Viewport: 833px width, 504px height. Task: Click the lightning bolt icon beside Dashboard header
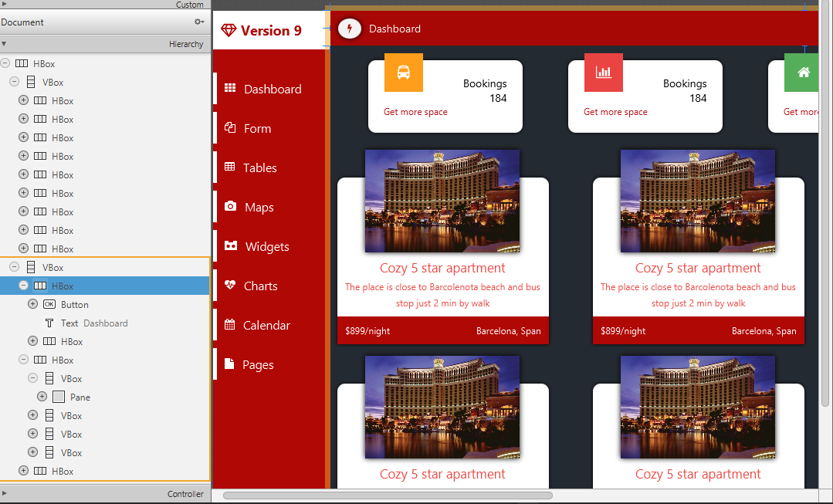349,28
